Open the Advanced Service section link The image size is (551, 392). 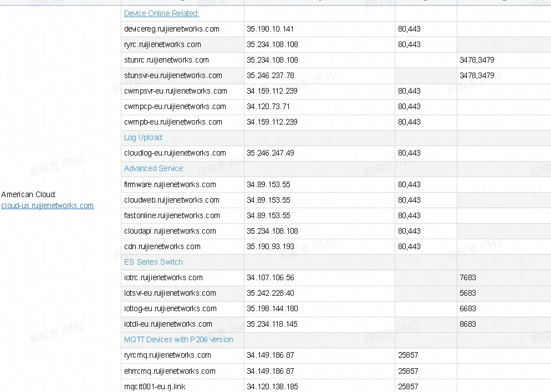click(154, 168)
